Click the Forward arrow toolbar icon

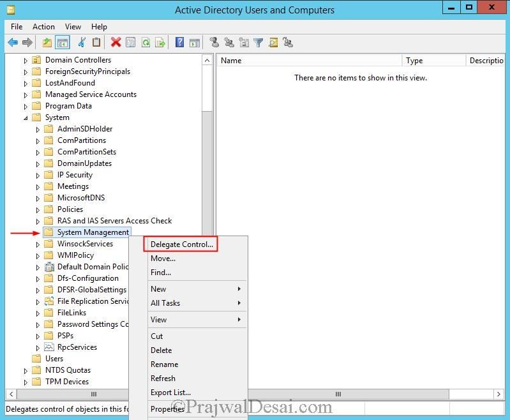(27, 42)
